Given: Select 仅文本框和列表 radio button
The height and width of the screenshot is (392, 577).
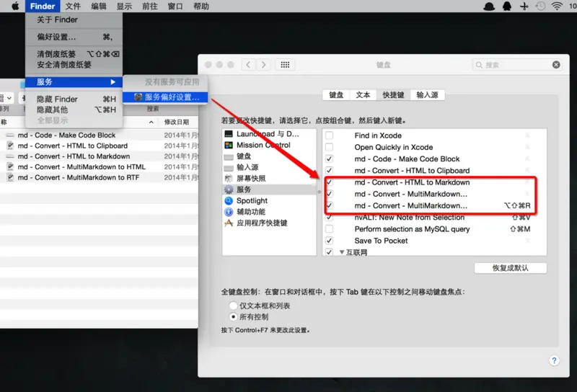Looking at the screenshot, I should tap(233, 306).
